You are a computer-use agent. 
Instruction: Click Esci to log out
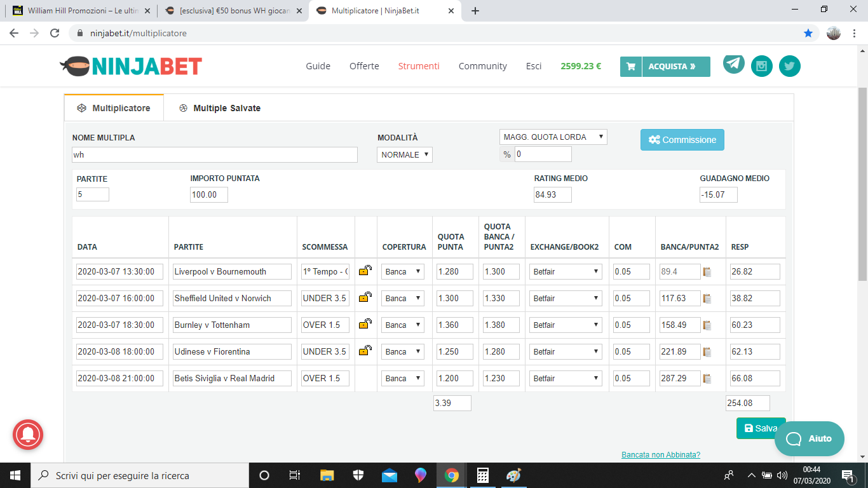pos(534,66)
